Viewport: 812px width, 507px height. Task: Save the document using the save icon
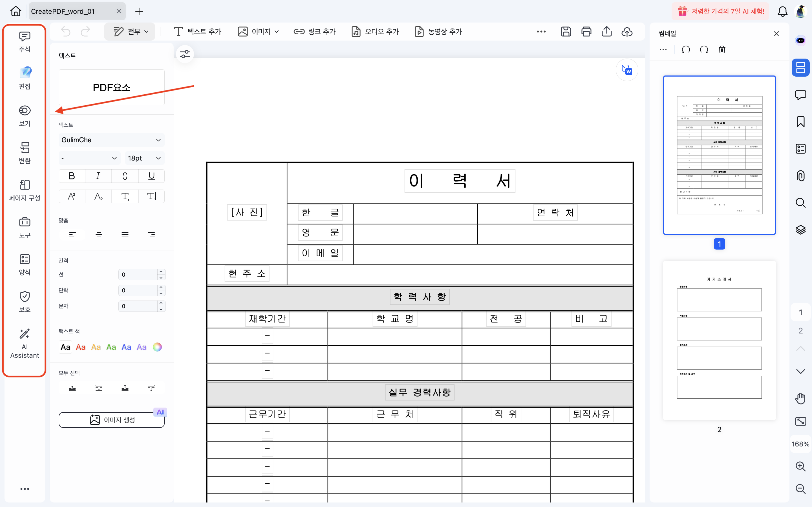(566, 31)
